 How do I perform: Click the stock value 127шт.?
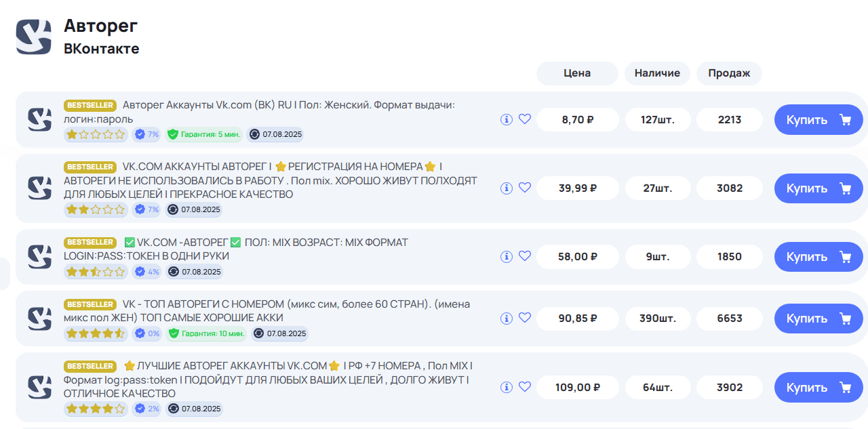[x=657, y=120]
